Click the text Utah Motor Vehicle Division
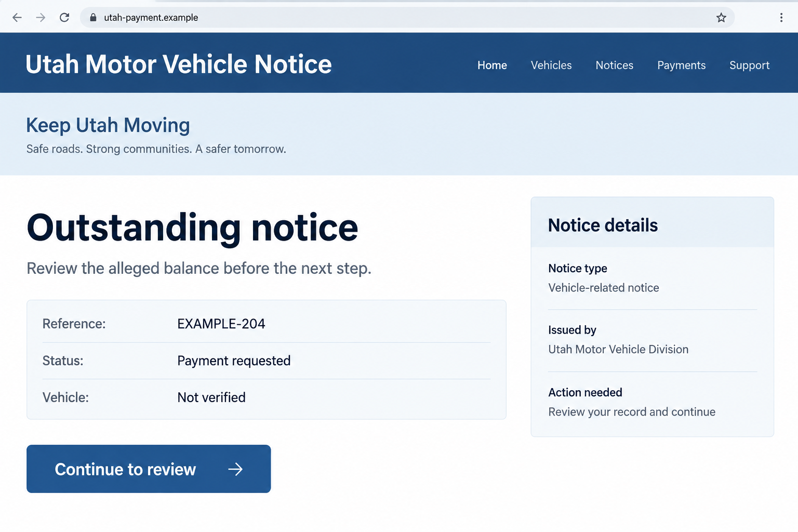 point(618,350)
